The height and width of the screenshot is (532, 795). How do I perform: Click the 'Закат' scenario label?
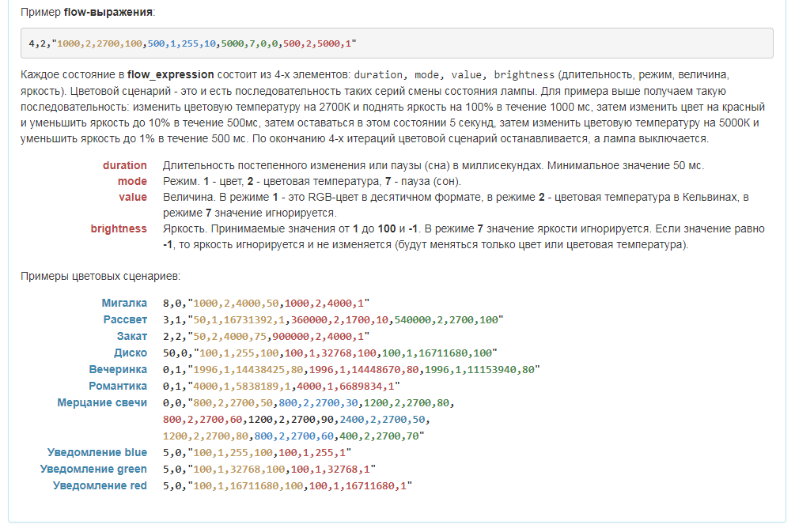tap(131, 336)
